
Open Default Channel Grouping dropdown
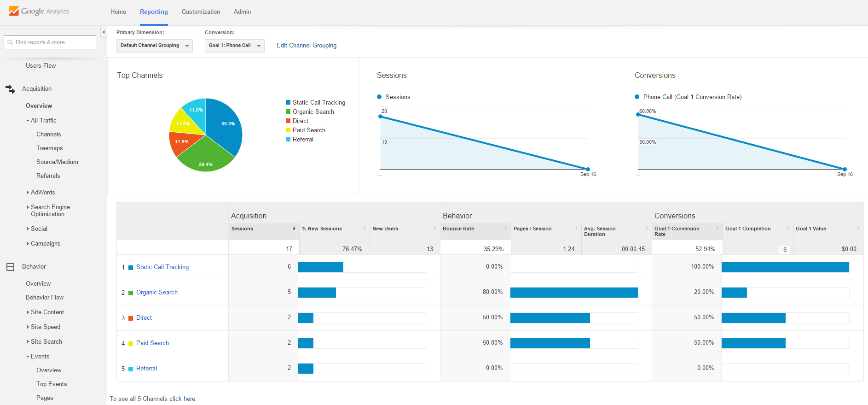click(154, 46)
